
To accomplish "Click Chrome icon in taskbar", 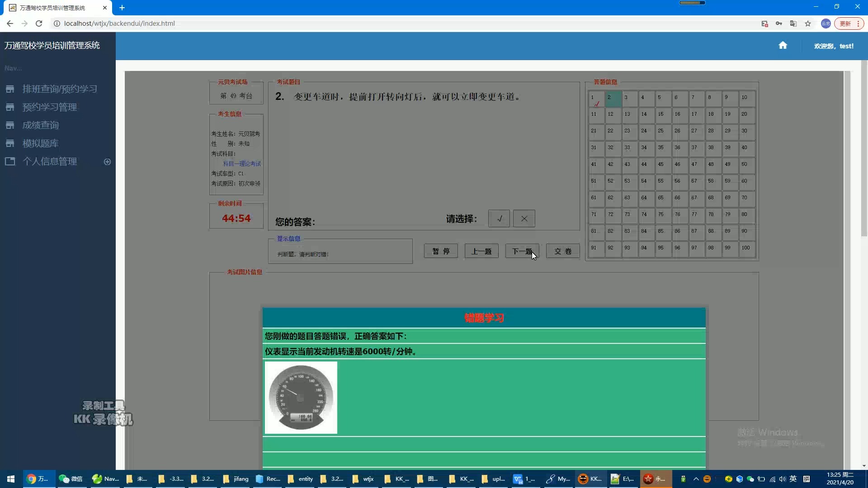I will (x=38, y=479).
